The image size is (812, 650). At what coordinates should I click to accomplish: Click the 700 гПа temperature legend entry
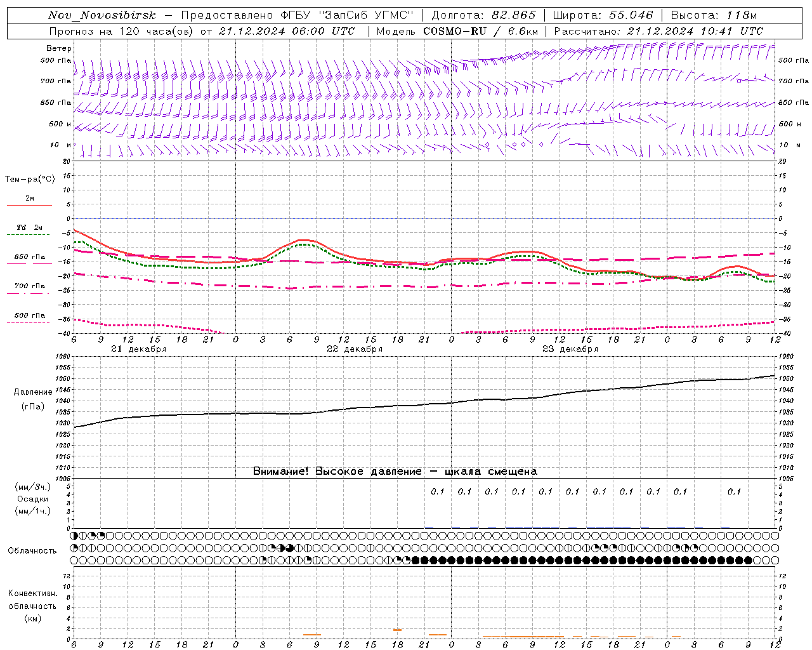[x=29, y=286]
